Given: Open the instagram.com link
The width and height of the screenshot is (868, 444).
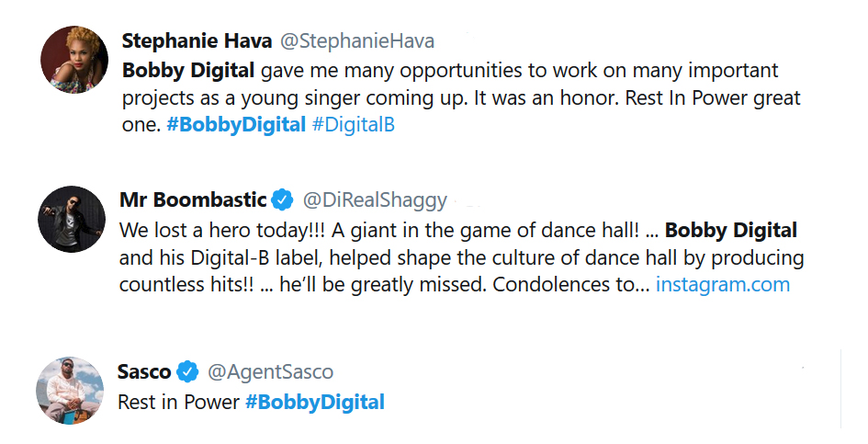Looking at the screenshot, I should coord(723,284).
